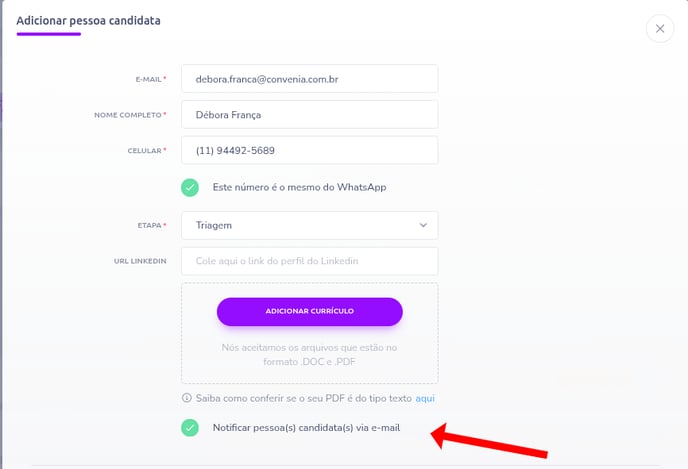688x469 pixels.
Task: Close the Adicionar pessoa candidata dialog
Action: pos(659,29)
